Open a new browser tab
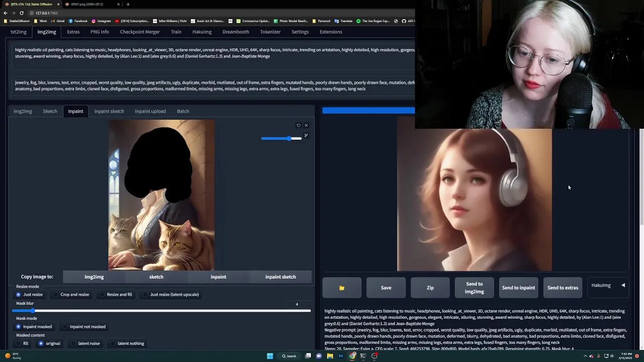Viewport: 644px width, 362px height. click(x=128, y=4)
